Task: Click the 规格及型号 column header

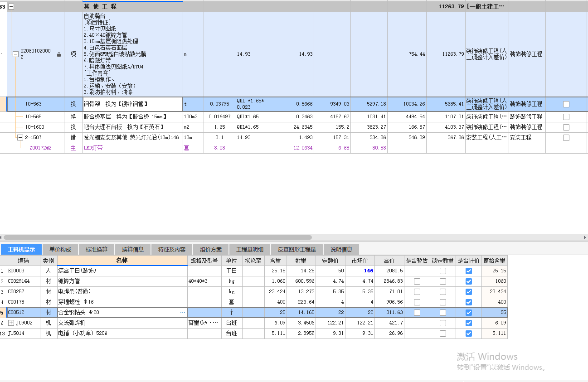Action: click(204, 261)
